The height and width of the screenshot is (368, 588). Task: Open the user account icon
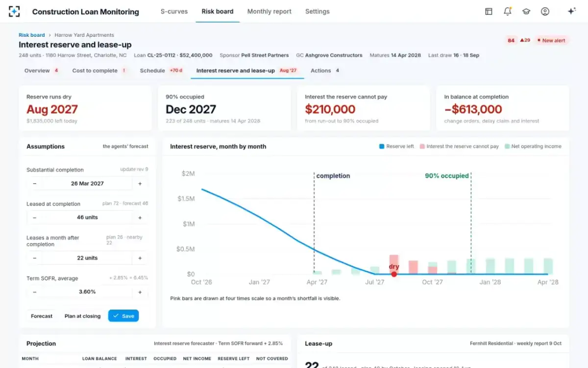click(x=545, y=11)
